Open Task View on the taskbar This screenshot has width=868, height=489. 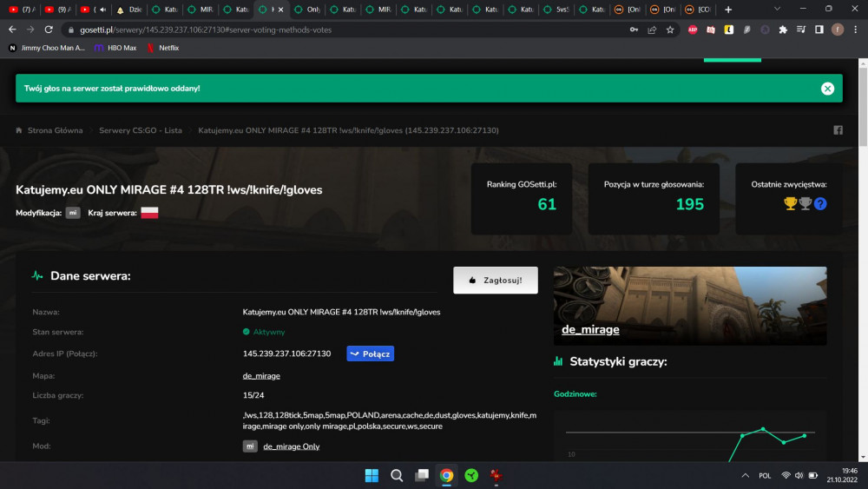(x=422, y=475)
